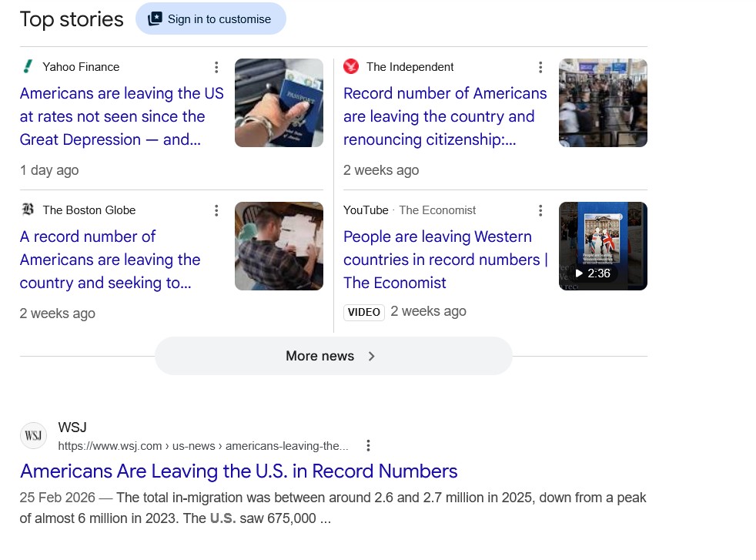Open Yahoo Finance article about Americans leaving US
The width and height of the screenshot is (756, 560).
(122, 116)
